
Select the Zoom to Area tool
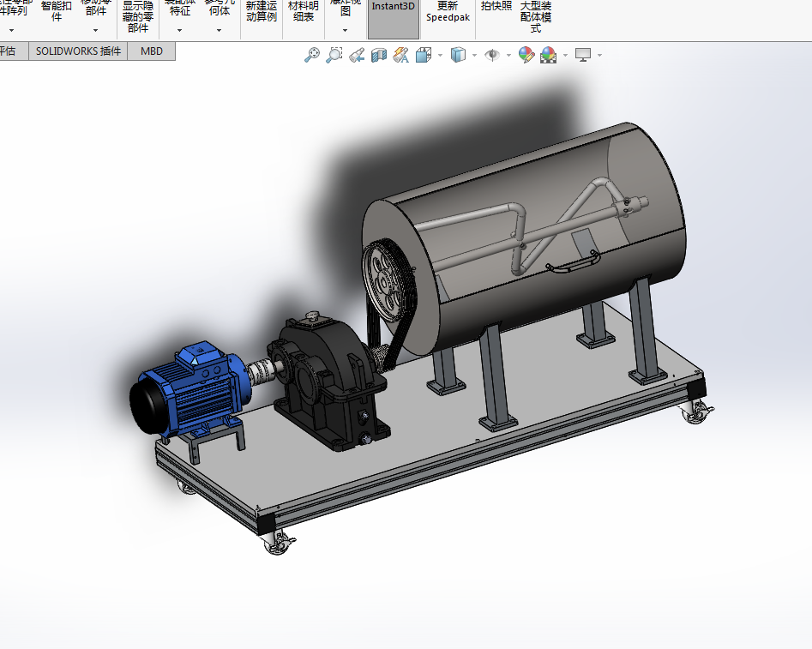(x=334, y=55)
